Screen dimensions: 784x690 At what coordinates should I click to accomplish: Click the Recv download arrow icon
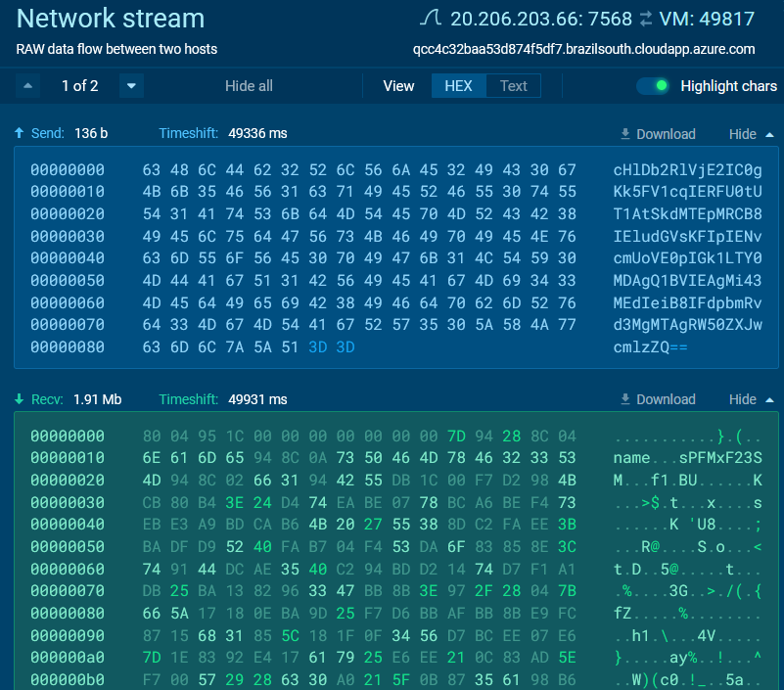tap(19, 399)
